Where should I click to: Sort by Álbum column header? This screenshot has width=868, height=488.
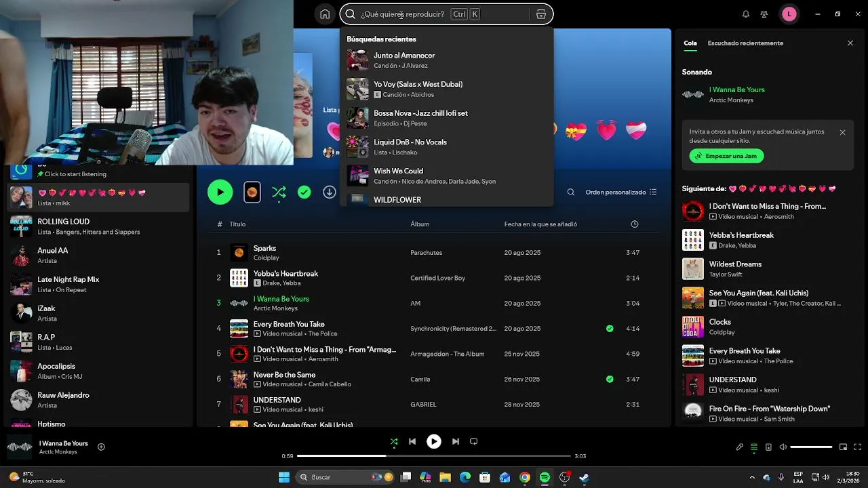tap(420, 224)
